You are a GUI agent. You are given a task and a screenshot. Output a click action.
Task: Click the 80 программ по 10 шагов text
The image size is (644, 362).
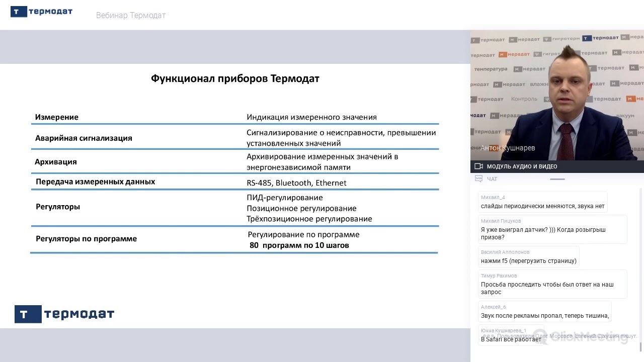(299, 245)
